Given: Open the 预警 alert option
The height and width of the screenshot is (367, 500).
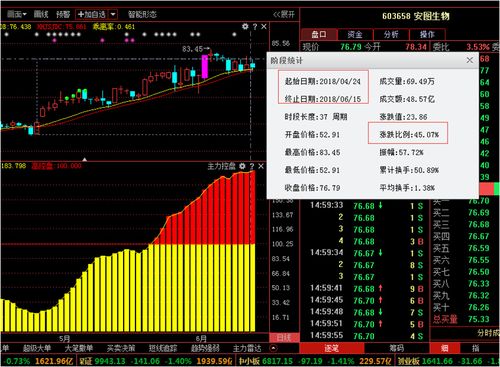Looking at the screenshot, I should [x=63, y=14].
